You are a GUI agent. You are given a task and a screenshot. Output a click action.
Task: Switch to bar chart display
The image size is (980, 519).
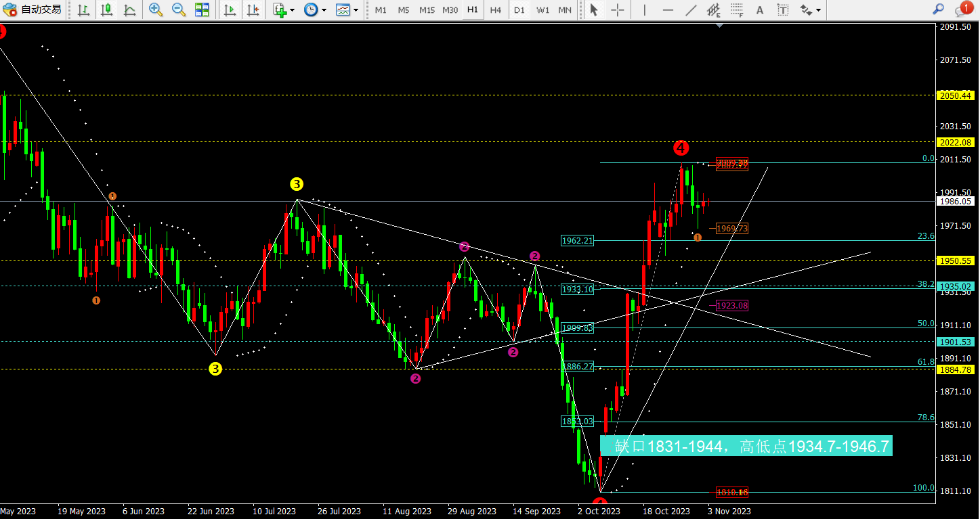[x=83, y=9]
